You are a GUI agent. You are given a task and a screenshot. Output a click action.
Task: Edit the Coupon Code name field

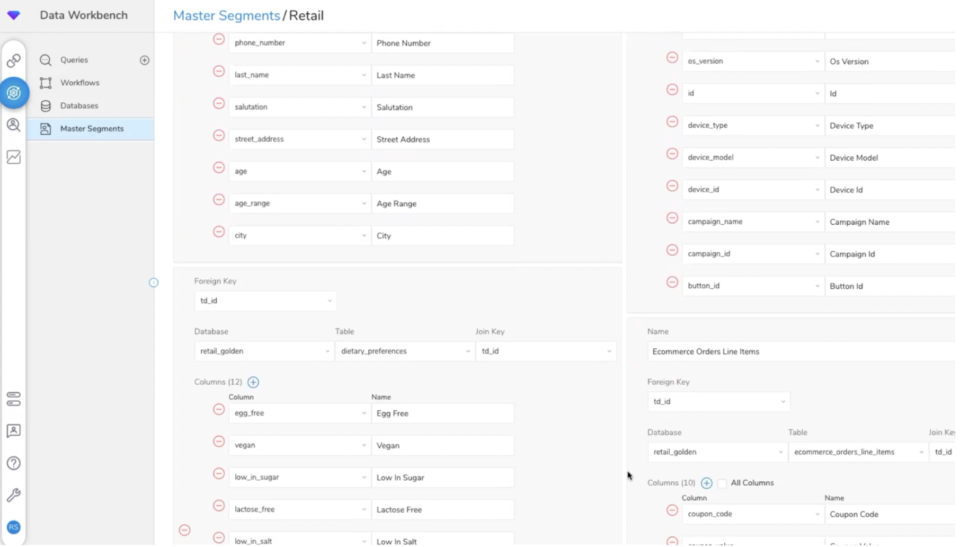click(892, 515)
